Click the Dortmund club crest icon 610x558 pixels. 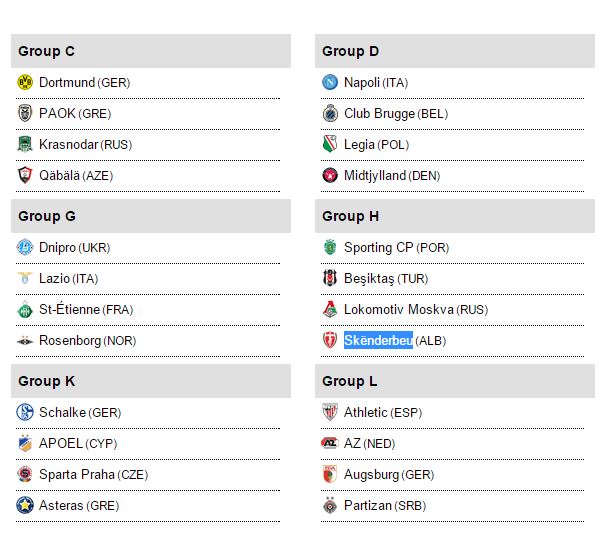[25, 82]
